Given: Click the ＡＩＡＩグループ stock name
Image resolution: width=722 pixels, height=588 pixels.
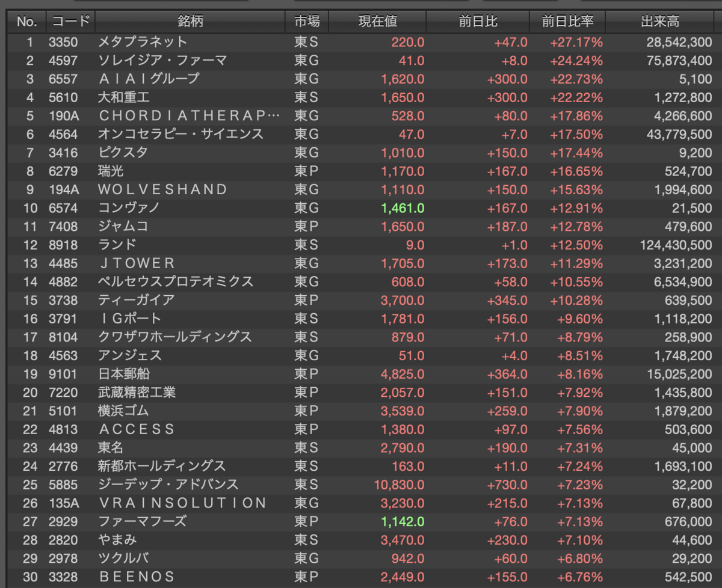Looking at the screenshot, I should click(x=149, y=79).
